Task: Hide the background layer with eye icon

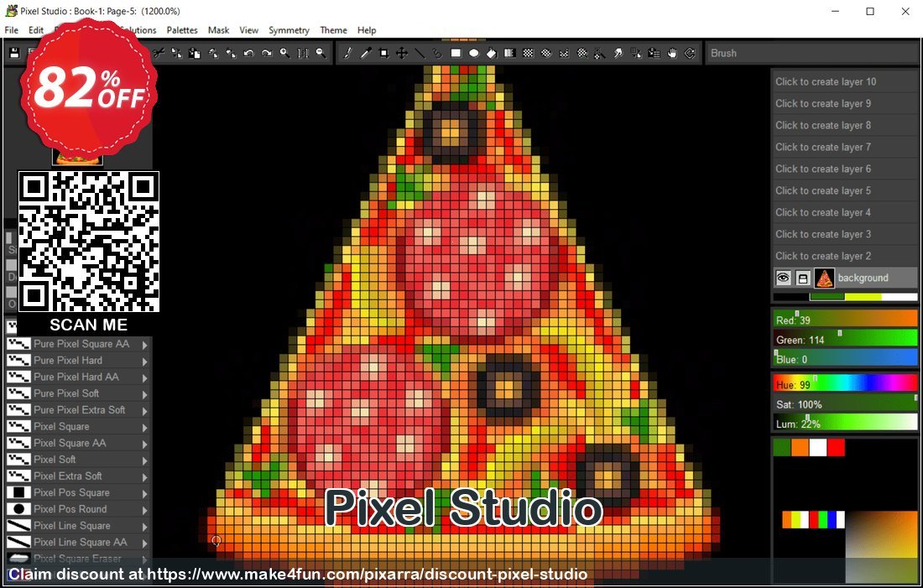Action: [x=783, y=278]
